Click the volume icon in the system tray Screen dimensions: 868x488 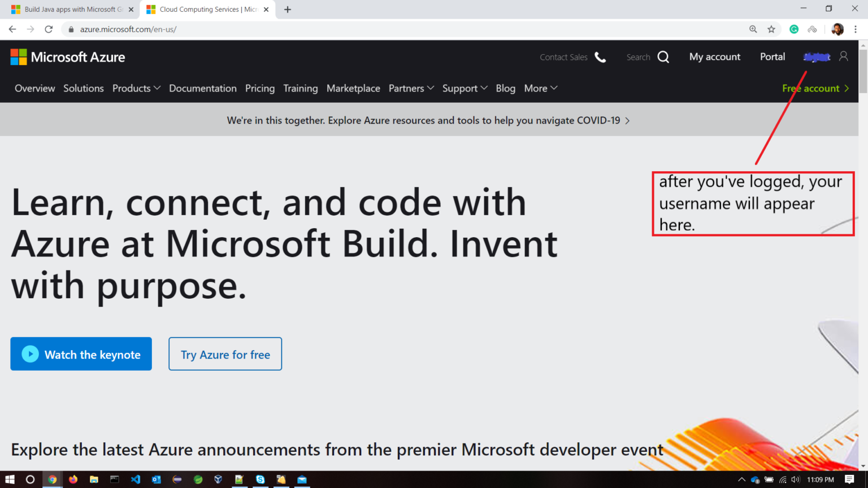click(x=796, y=480)
